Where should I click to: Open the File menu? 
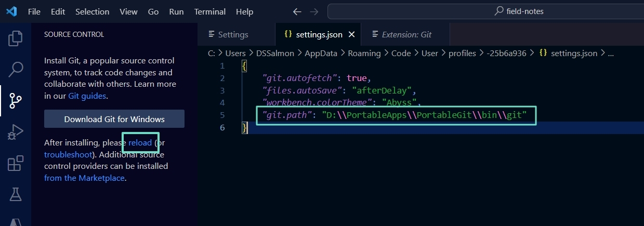point(34,11)
